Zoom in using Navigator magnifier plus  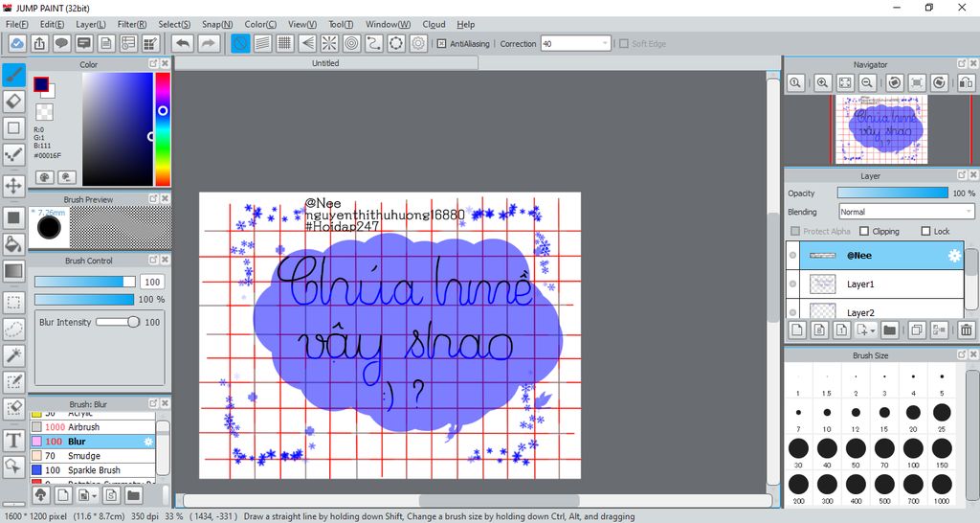coord(822,82)
